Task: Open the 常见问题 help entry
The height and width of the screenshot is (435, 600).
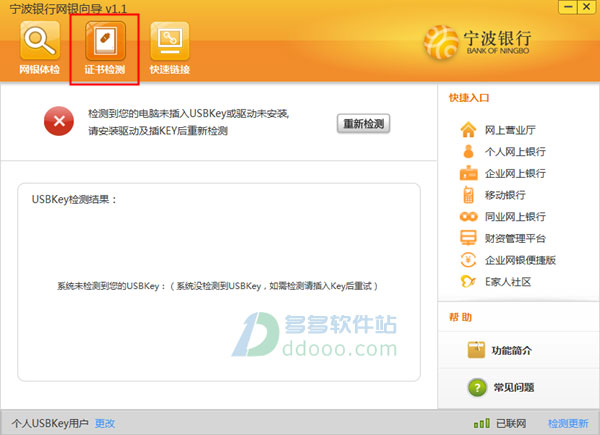Action: [x=514, y=388]
